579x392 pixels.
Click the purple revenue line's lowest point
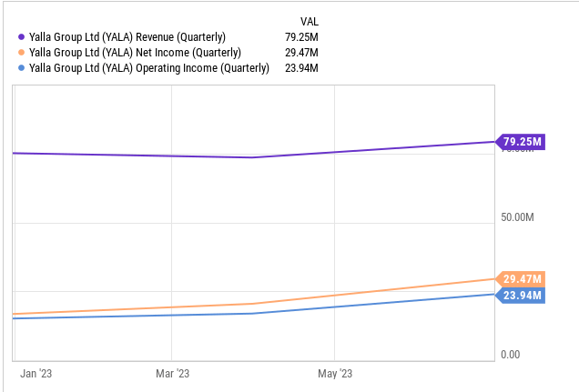pyautogui.click(x=252, y=157)
